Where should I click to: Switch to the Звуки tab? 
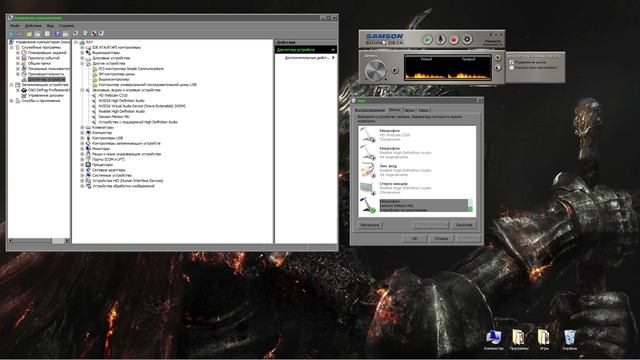pyautogui.click(x=409, y=110)
